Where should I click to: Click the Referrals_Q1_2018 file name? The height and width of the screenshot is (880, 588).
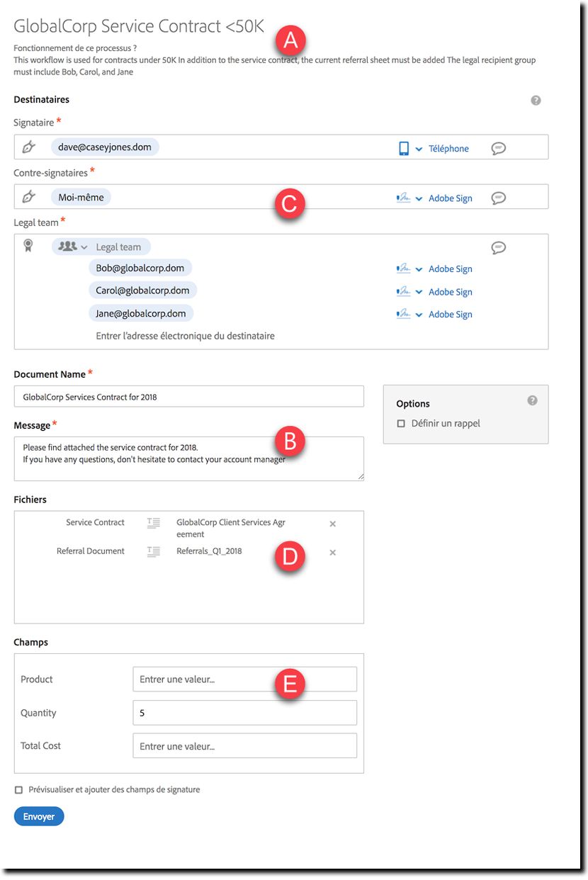click(x=209, y=551)
